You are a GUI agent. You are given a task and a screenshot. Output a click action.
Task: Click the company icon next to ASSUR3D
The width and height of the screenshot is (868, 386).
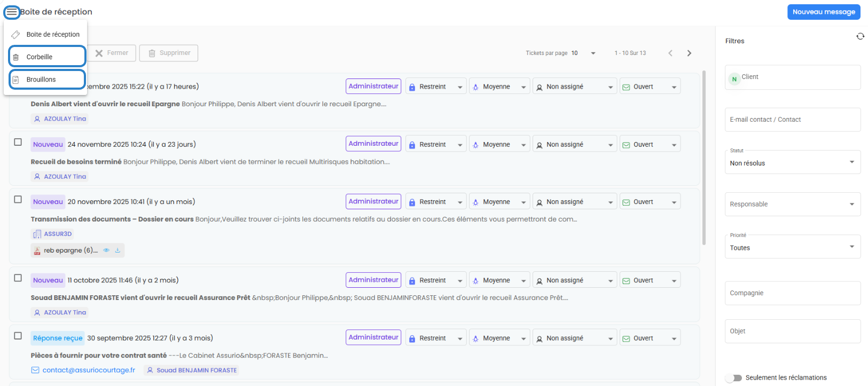coord(37,234)
